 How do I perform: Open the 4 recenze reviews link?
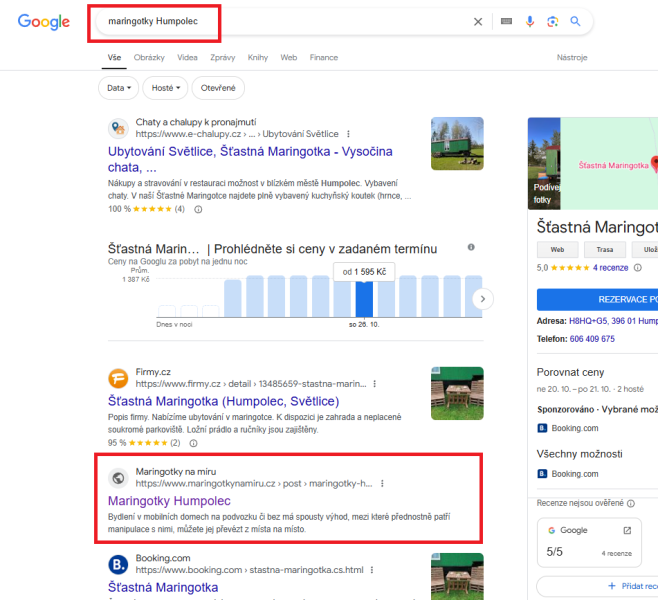[x=610, y=268]
